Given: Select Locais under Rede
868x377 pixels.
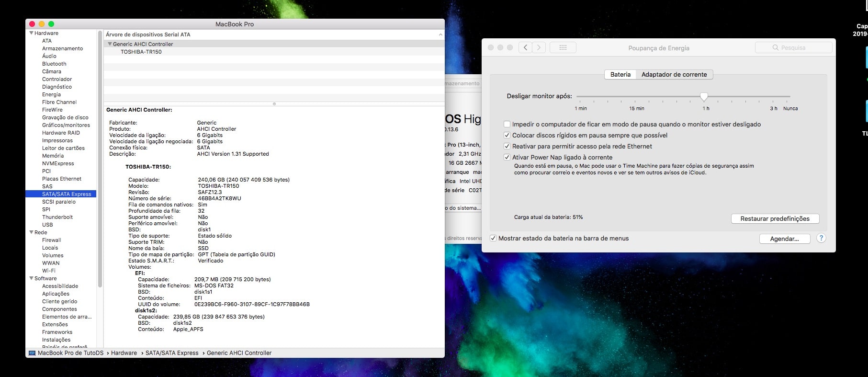Looking at the screenshot, I should point(50,248).
